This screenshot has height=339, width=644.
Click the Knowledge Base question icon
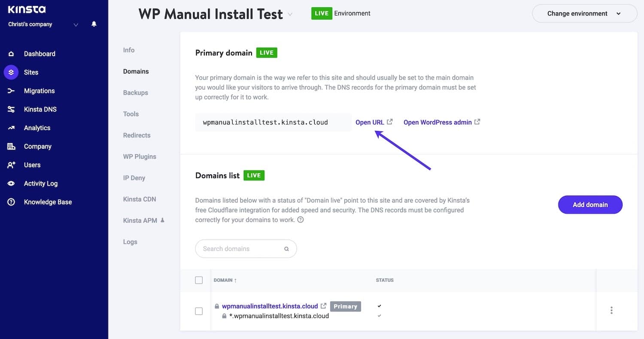pyautogui.click(x=11, y=202)
